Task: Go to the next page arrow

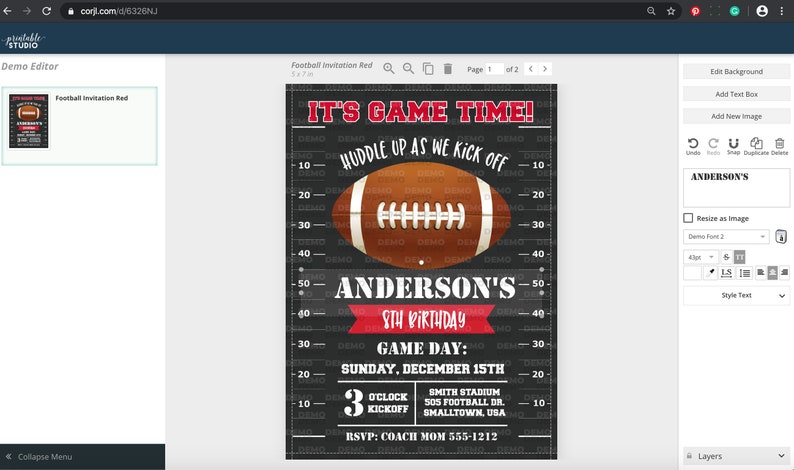Action: tap(545, 68)
